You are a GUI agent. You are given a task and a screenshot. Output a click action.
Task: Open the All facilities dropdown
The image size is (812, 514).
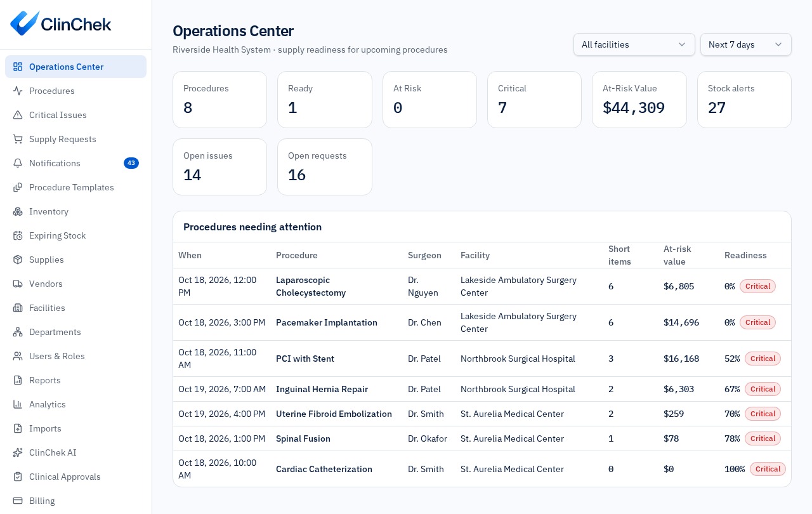(634, 44)
